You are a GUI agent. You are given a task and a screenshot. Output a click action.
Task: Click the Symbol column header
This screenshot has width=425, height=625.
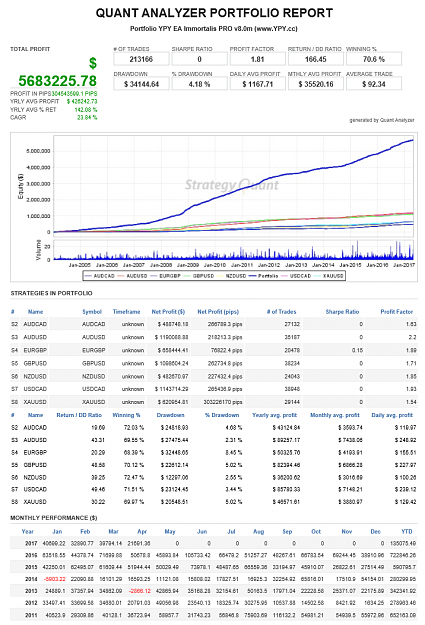tap(92, 312)
